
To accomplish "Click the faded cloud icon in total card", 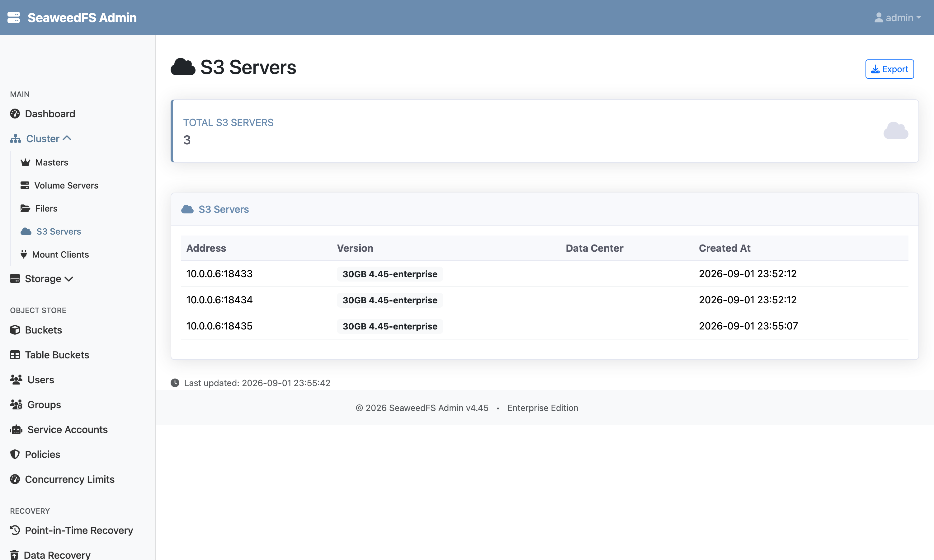I will [x=895, y=131].
